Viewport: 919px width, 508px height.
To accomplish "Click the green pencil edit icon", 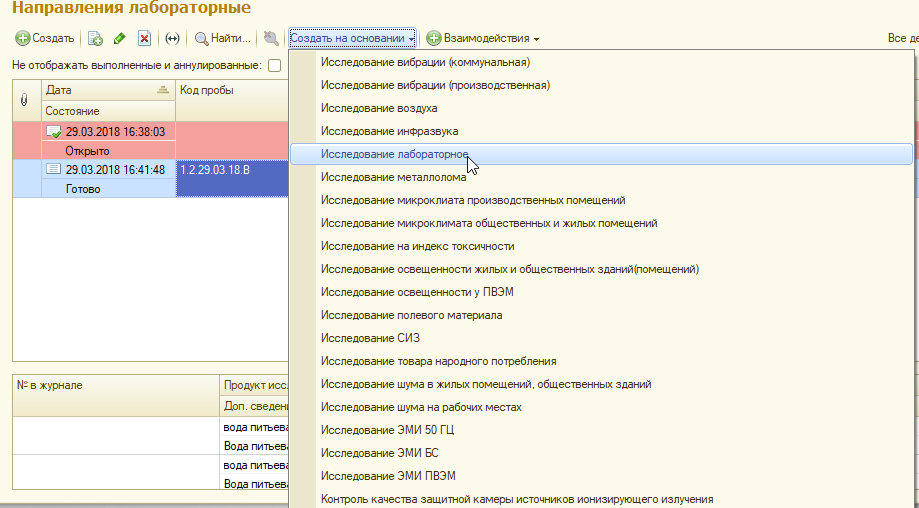I will click(119, 39).
